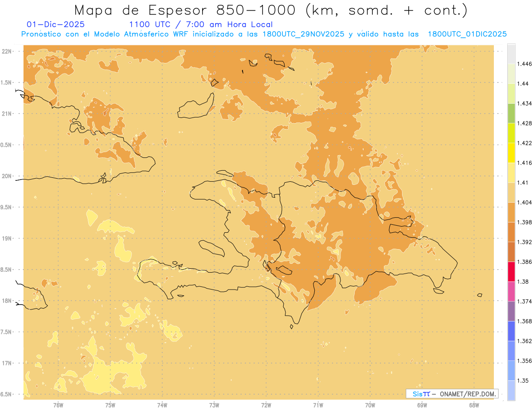532x411 pixels.
Task: Click the "1.368" colorbar value
Action: click(x=524, y=321)
